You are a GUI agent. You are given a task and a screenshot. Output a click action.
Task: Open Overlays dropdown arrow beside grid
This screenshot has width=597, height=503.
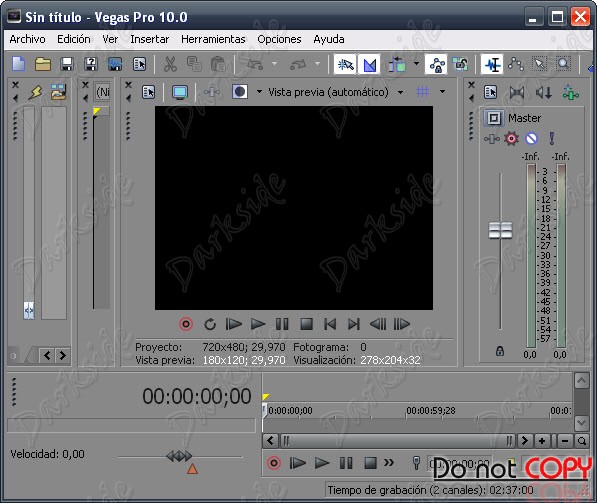coord(442,91)
